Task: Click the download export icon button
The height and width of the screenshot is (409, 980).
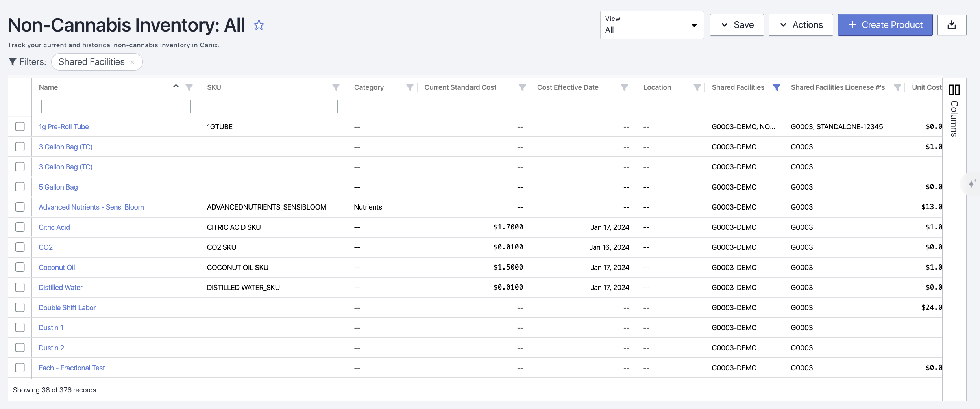Action: (952, 25)
